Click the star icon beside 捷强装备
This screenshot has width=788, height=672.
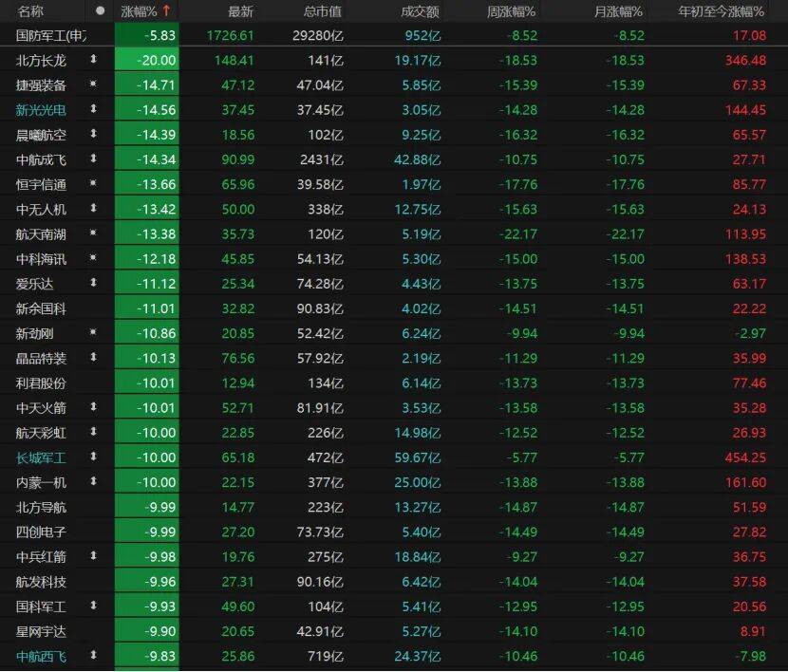click(93, 84)
